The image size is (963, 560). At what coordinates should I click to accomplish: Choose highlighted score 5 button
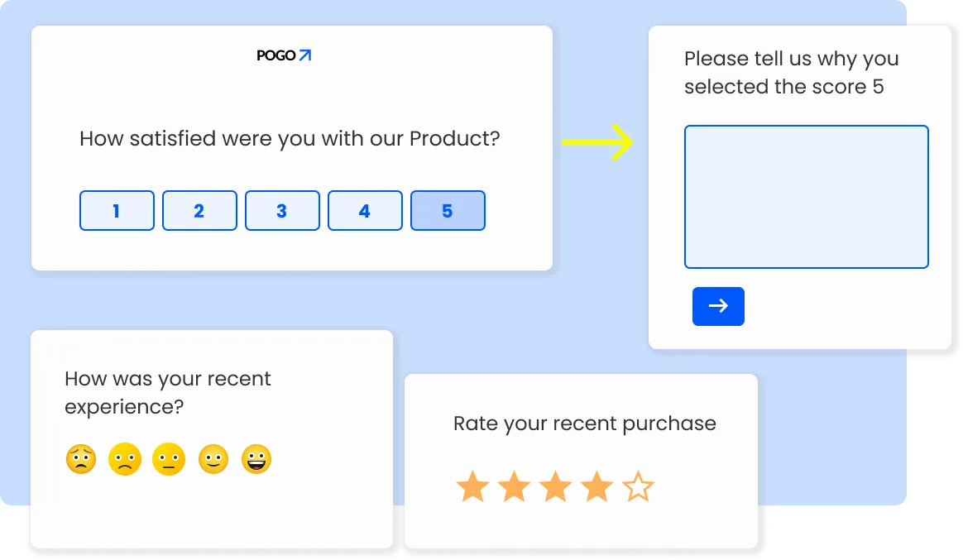448,211
